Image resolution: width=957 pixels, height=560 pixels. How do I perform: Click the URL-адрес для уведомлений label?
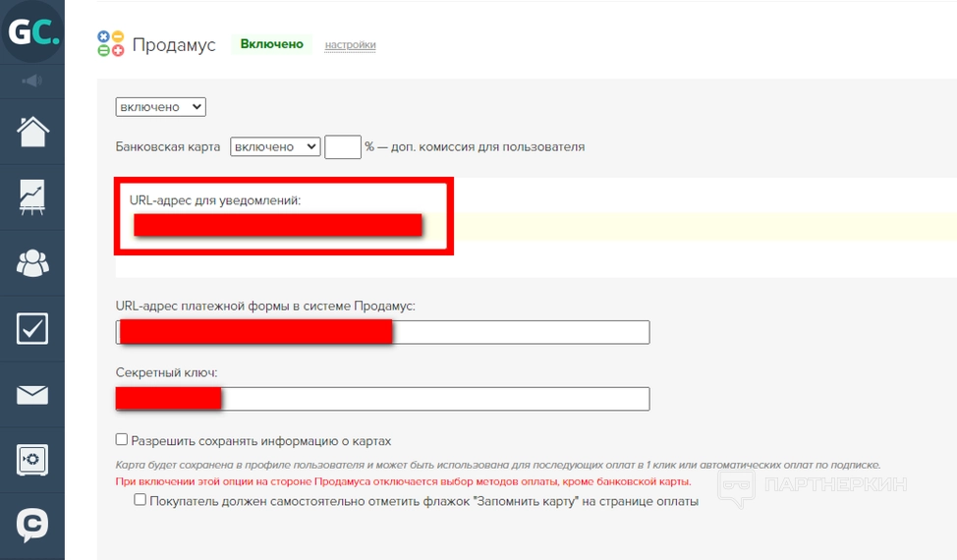tap(215, 200)
